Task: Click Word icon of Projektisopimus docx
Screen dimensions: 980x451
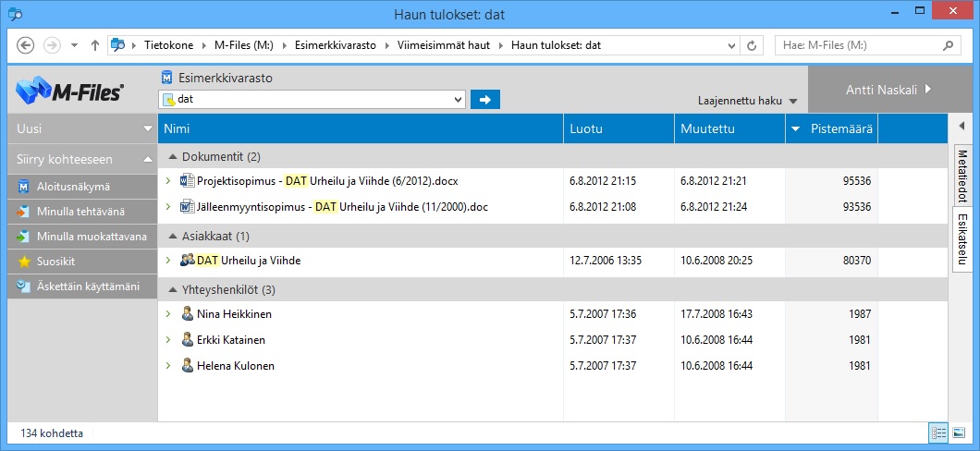Action: [187, 181]
